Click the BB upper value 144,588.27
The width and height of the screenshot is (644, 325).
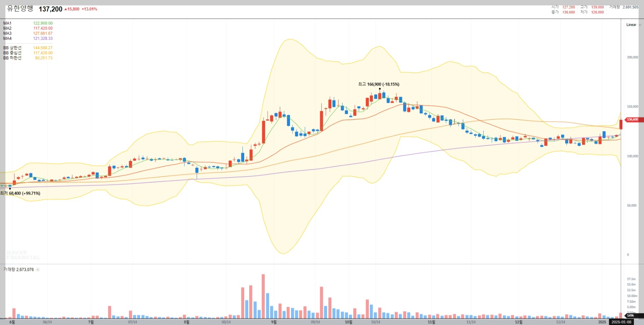tap(43, 48)
